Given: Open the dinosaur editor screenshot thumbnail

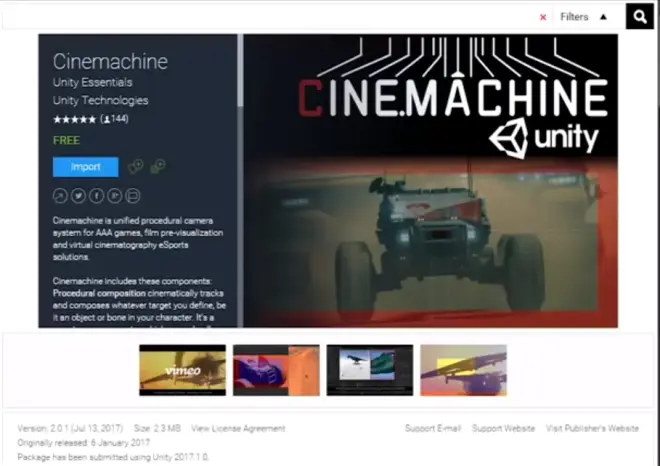Looking at the screenshot, I should pos(370,370).
